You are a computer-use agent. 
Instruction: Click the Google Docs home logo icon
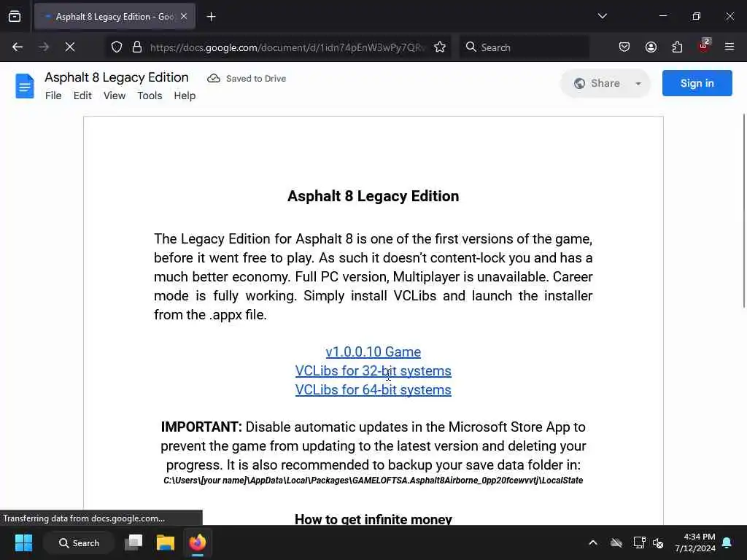pos(25,86)
